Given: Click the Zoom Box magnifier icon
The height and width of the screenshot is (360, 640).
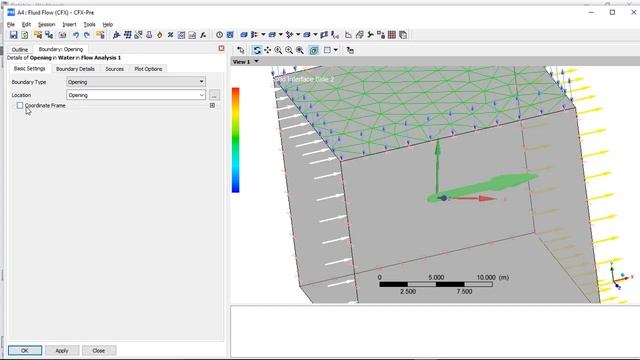Looking at the screenshot, I should [x=289, y=50].
